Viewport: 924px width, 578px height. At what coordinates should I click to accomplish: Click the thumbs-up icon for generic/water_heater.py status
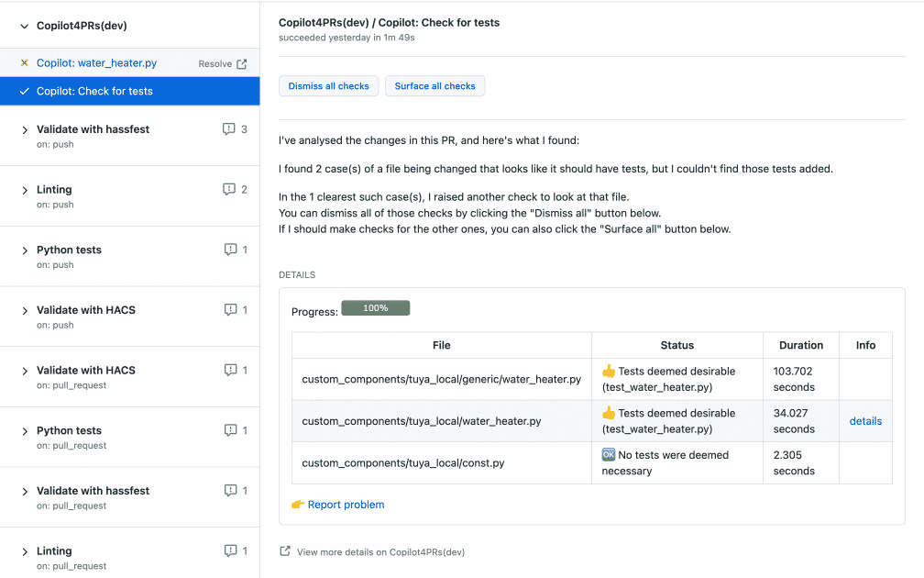(610, 371)
